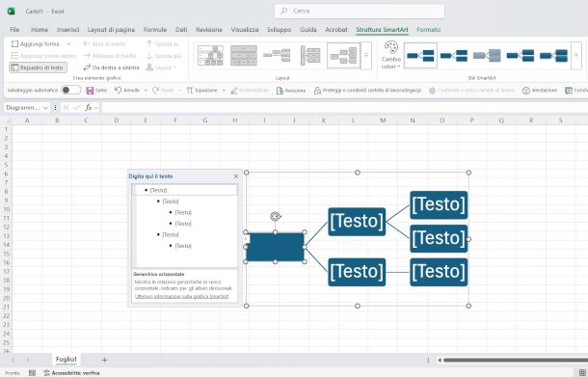Screen dimensions: 588x377
Task: Click the Attestazione smiley icon
Action: point(526,91)
